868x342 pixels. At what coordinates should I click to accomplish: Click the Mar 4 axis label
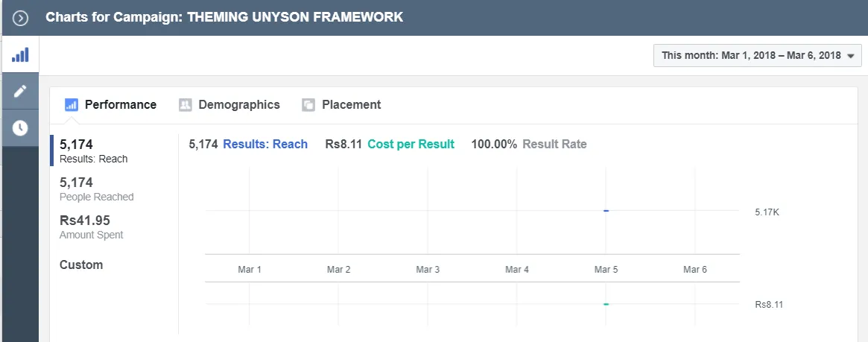(x=517, y=270)
